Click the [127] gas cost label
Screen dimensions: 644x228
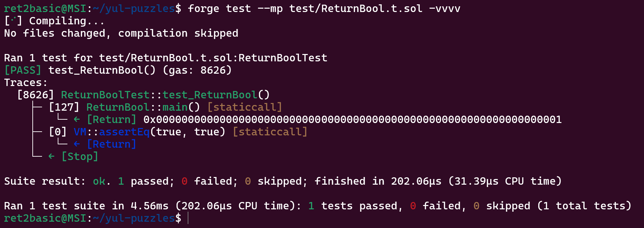coord(64,107)
